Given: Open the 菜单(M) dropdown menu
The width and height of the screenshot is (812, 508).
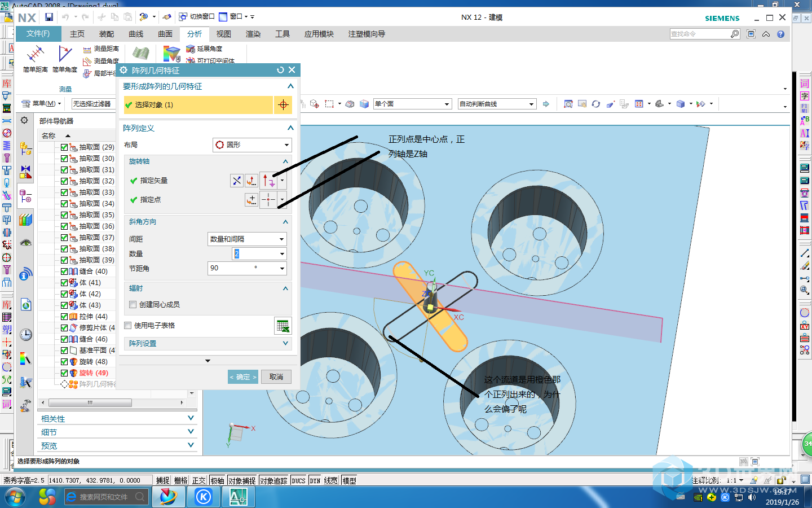Looking at the screenshot, I should click(41, 104).
